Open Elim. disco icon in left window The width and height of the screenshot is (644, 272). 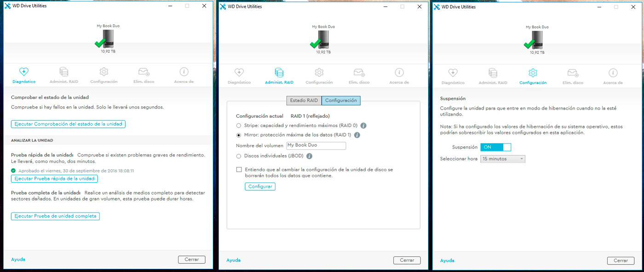click(144, 72)
